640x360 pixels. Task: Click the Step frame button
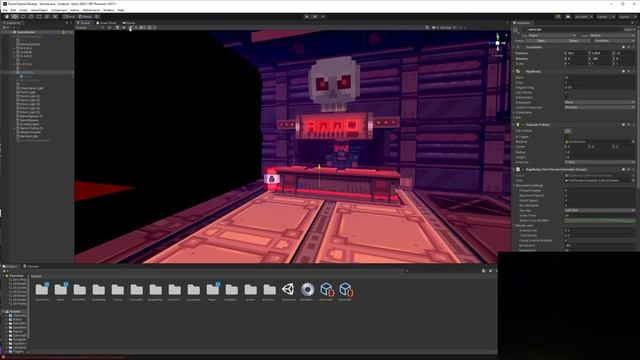coord(323,17)
